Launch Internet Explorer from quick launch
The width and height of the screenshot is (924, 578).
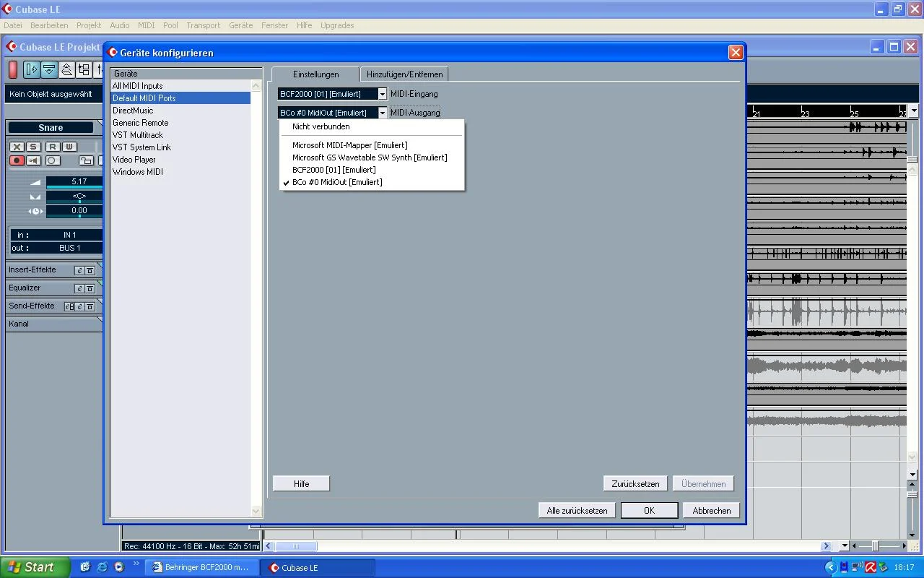(102, 567)
